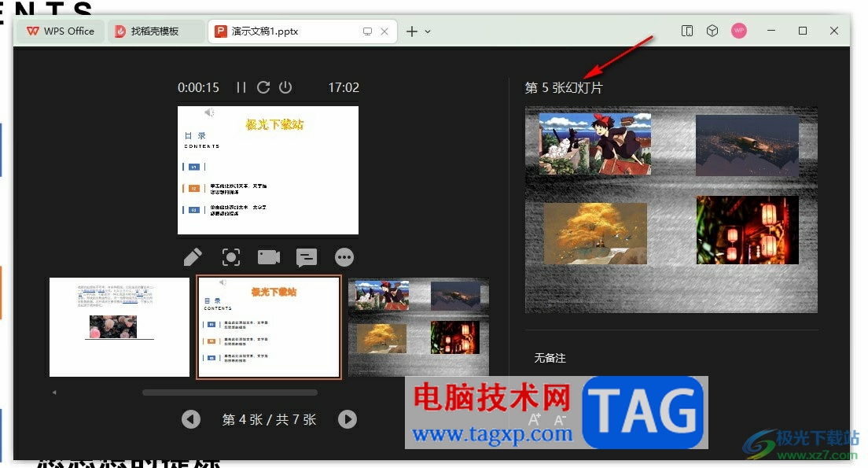Reset the elapsed timer with the circular arrow

point(263,87)
